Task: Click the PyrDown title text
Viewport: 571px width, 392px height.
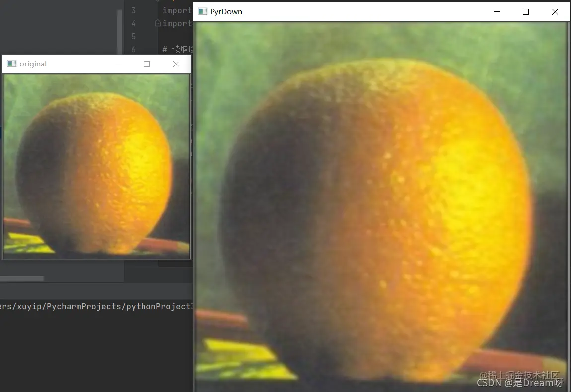Action: (226, 11)
